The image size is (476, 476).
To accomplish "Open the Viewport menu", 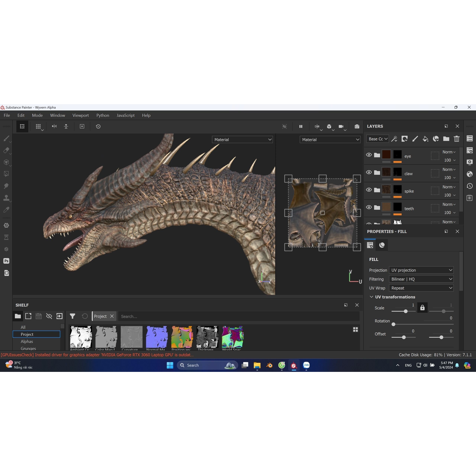I will [81, 115].
